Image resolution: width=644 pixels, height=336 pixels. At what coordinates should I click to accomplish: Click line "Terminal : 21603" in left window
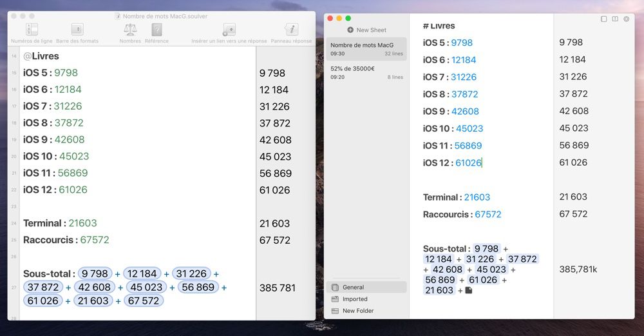tap(60, 223)
